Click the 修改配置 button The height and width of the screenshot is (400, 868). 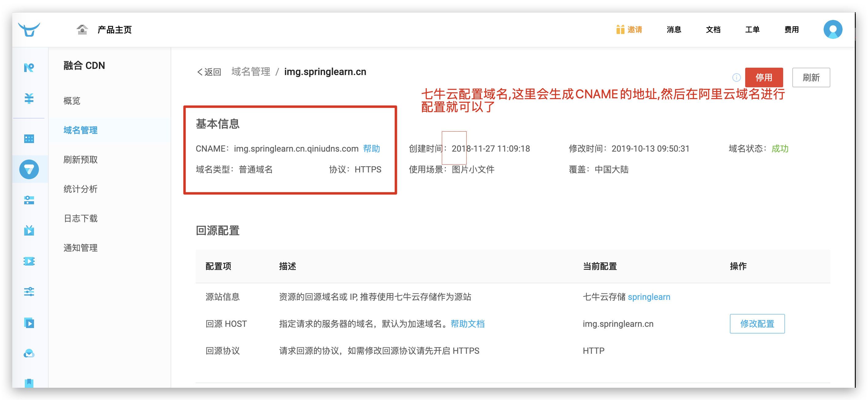coord(757,323)
